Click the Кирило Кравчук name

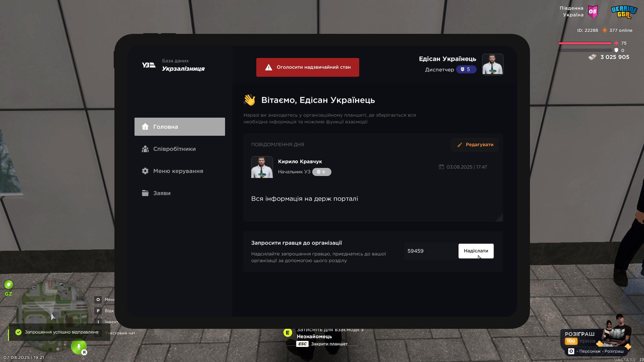[300, 161]
